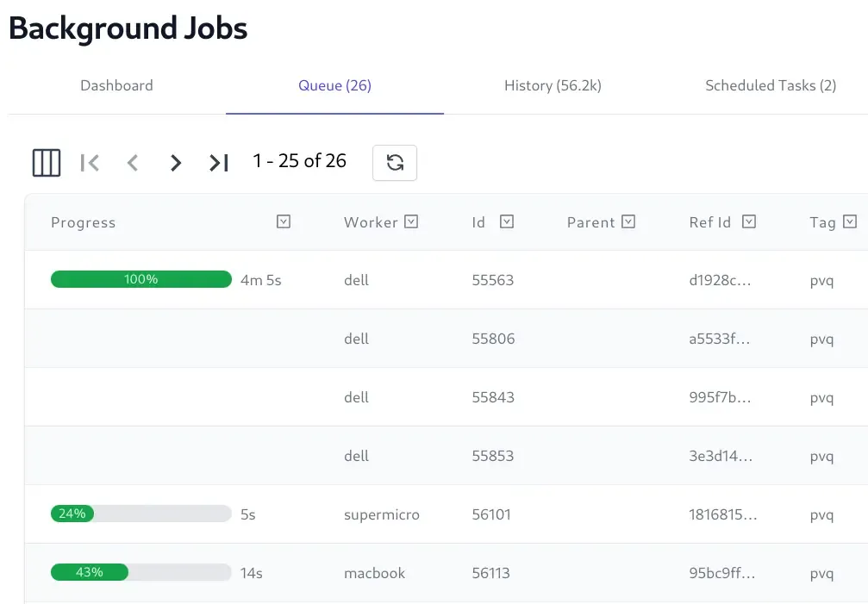Open Parent column filter dropdown
This screenshot has height=604, width=868.
click(628, 221)
